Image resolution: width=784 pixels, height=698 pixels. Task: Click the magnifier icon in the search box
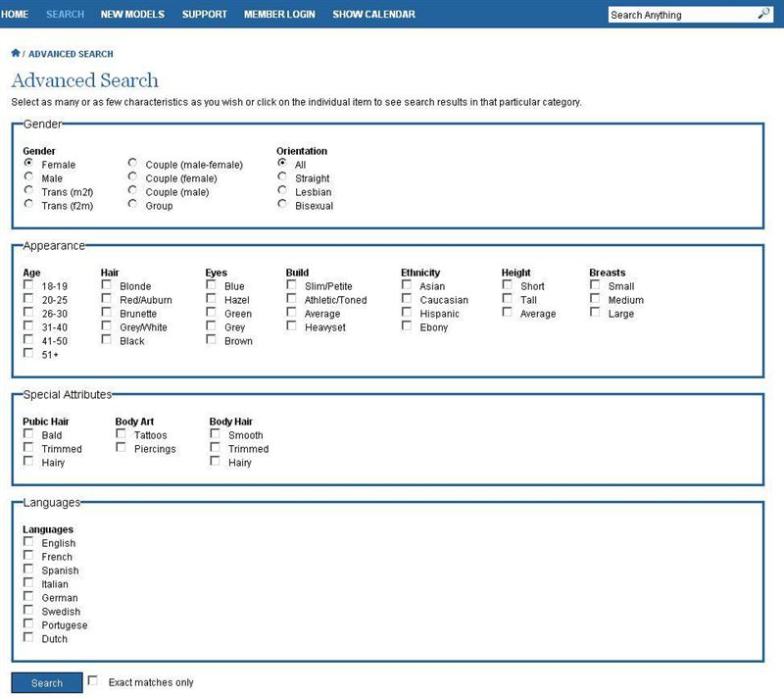(x=763, y=14)
